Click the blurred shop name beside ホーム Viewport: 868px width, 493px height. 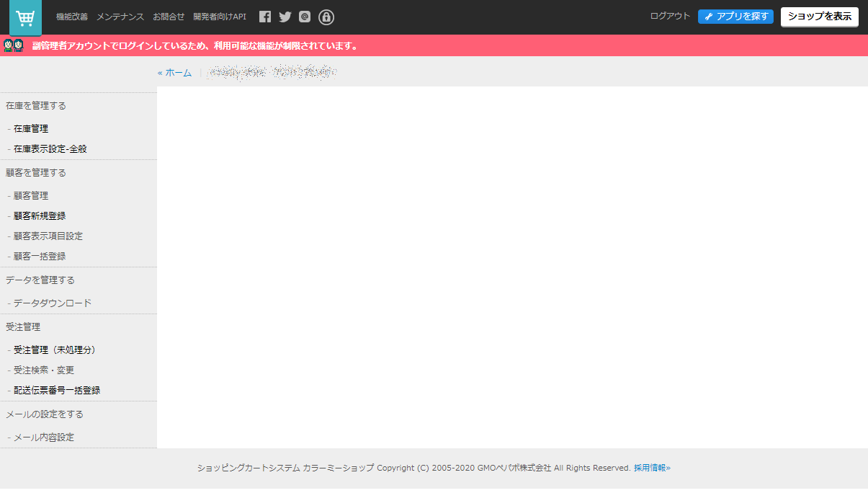272,72
